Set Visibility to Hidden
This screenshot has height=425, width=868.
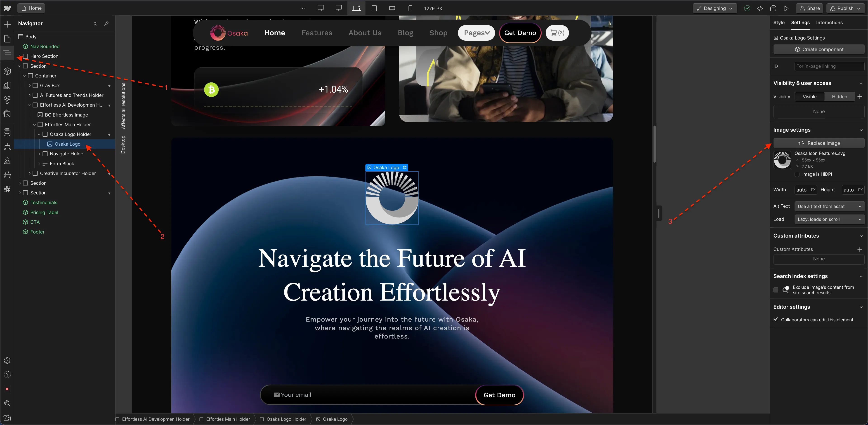pyautogui.click(x=839, y=97)
